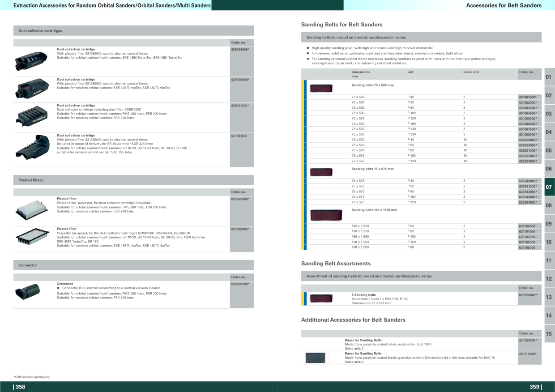Click order number 631190000 for 180 x 1,550
Screen dimensions: 555x392
527,226
